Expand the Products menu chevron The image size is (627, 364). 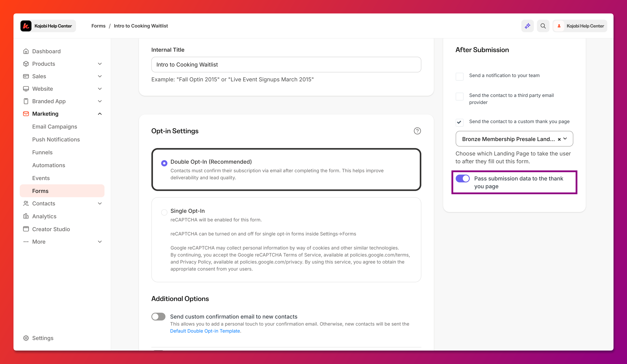coord(100,64)
